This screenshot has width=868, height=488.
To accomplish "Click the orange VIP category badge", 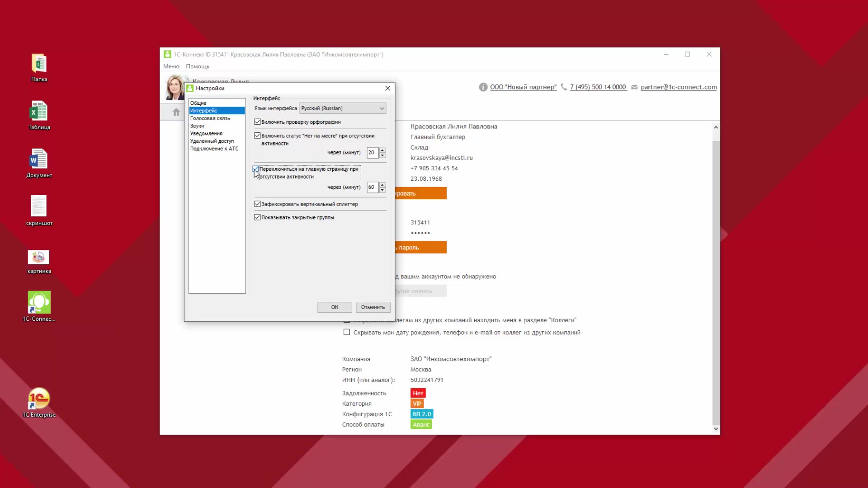I will (x=417, y=404).
